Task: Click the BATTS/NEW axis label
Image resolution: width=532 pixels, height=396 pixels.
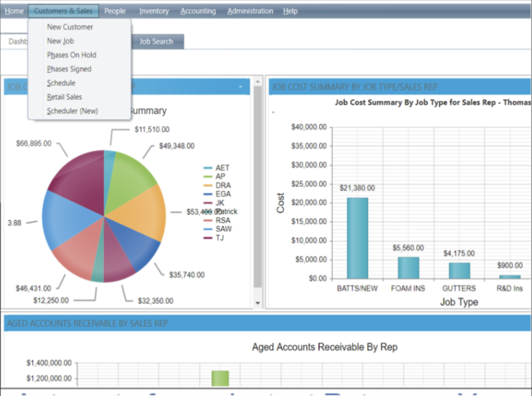Action: (357, 289)
